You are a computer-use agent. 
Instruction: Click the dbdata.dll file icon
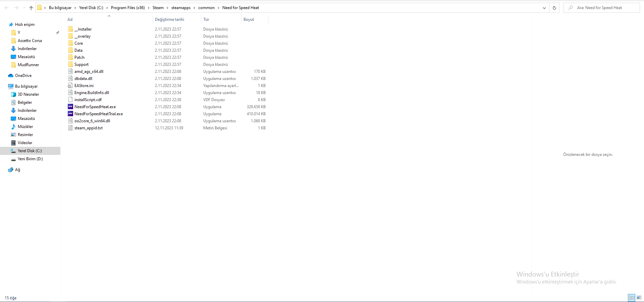pyautogui.click(x=70, y=79)
